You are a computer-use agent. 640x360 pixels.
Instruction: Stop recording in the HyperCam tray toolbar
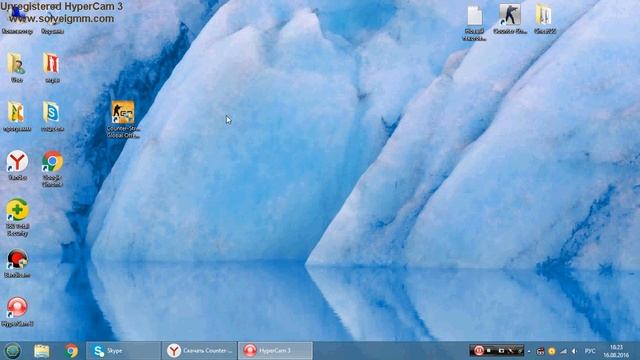click(x=489, y=351)
